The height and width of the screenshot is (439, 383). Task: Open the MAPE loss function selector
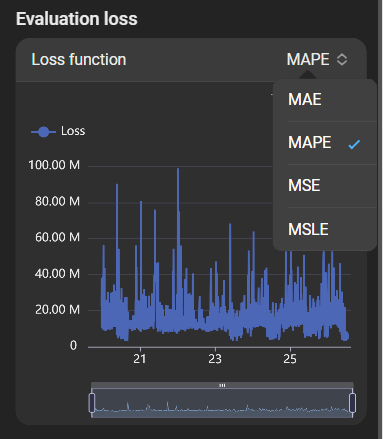point(317,60)
